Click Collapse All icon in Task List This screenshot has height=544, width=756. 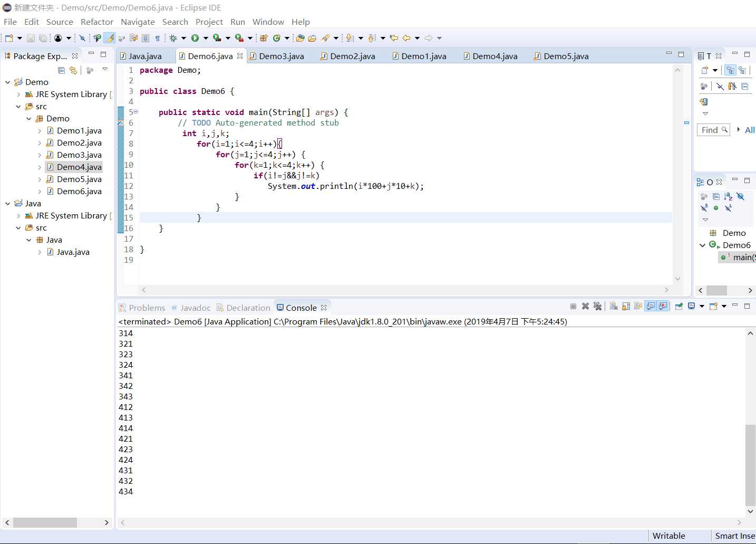tap(744, 86)
